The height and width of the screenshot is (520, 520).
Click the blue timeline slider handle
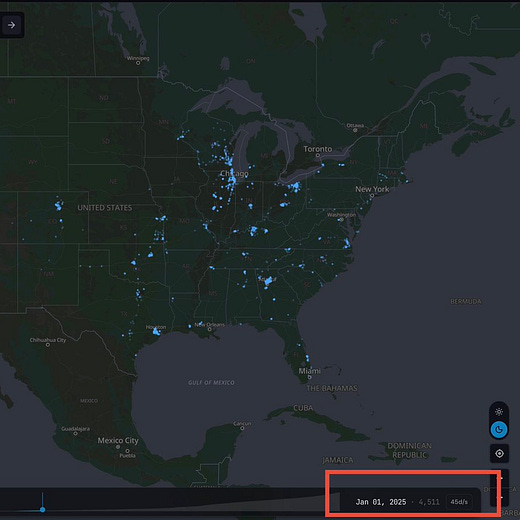click(x=42, y=509)
